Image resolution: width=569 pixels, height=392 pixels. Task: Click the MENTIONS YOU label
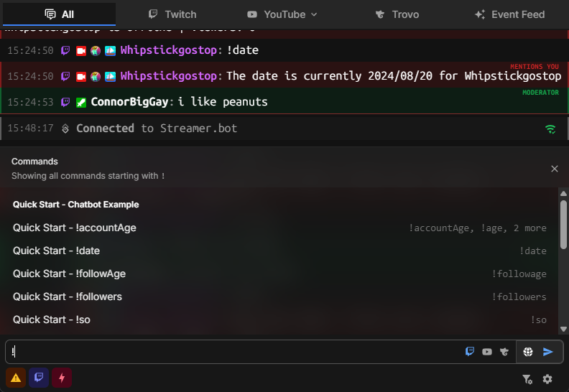click(x=535, y=67)
